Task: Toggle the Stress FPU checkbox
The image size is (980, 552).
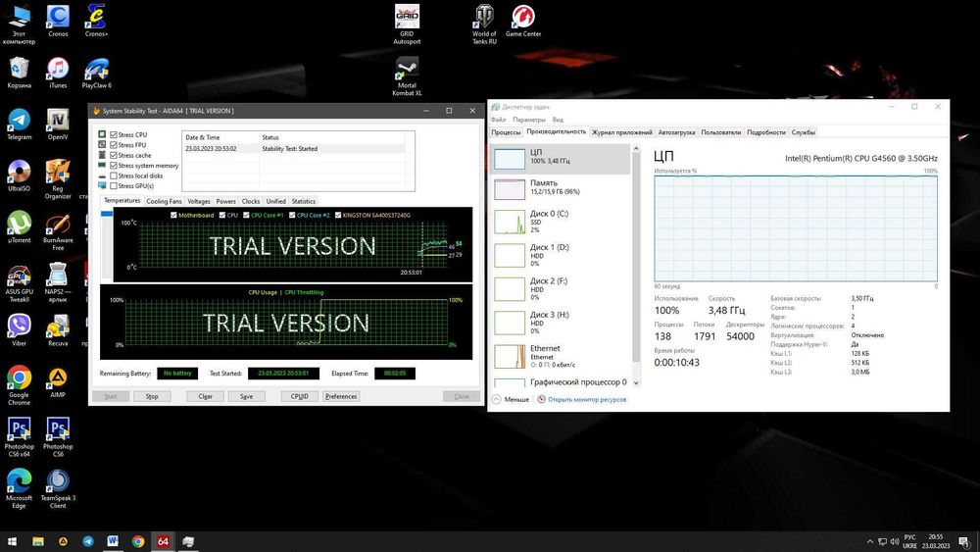Action: pos(114,145)
